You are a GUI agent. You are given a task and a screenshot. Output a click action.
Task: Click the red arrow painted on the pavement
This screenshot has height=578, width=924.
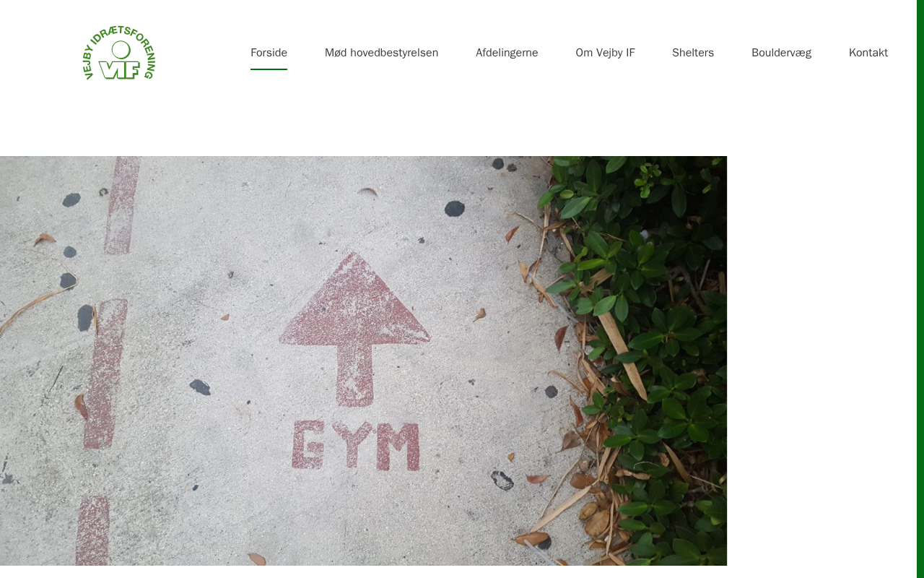click(355, 329)
